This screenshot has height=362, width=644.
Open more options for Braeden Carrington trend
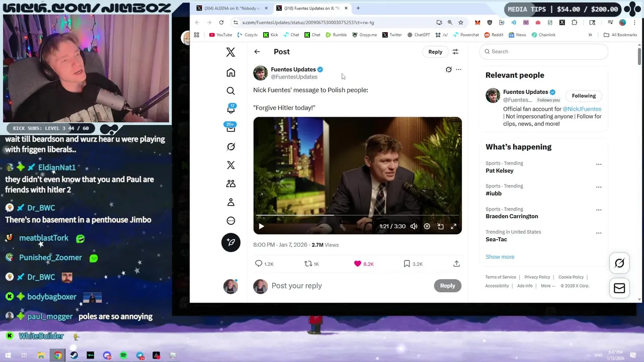(599, 210)
